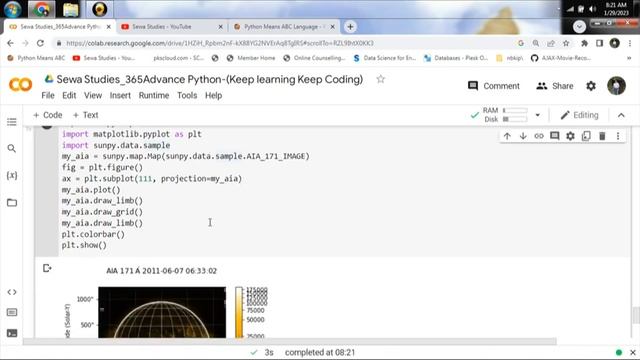Click the solar image plot output
The width and height of the screenshot is (640, 360).
click(162, 312)
